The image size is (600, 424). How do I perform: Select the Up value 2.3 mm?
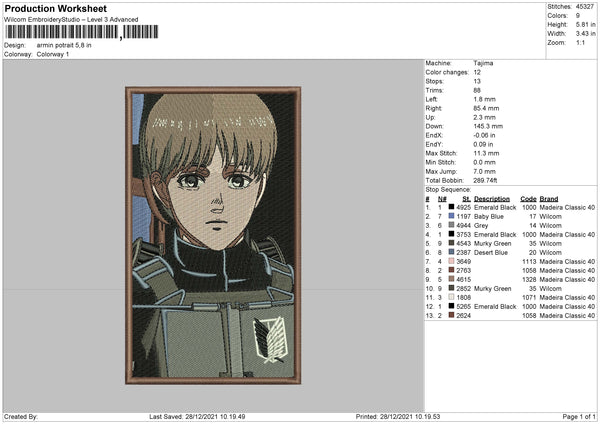[484, 117]
